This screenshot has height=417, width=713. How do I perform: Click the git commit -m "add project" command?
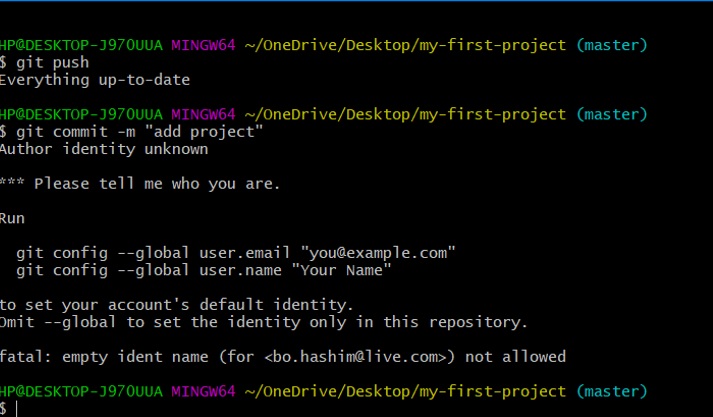click(140, 132)
